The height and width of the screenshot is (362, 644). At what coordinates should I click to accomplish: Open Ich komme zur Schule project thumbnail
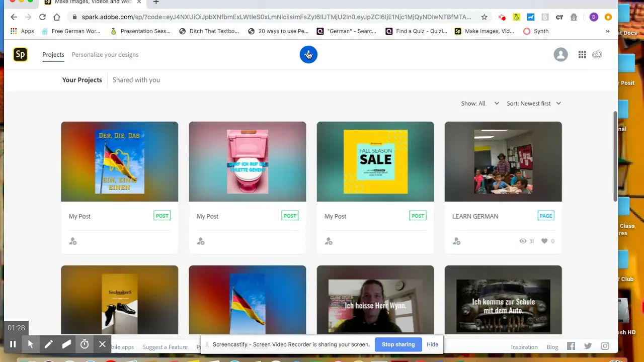503,300
